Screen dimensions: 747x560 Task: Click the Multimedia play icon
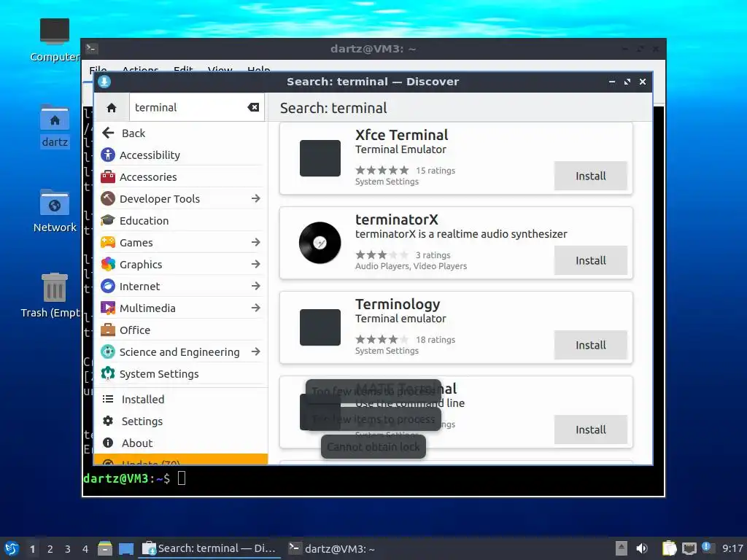108,308
